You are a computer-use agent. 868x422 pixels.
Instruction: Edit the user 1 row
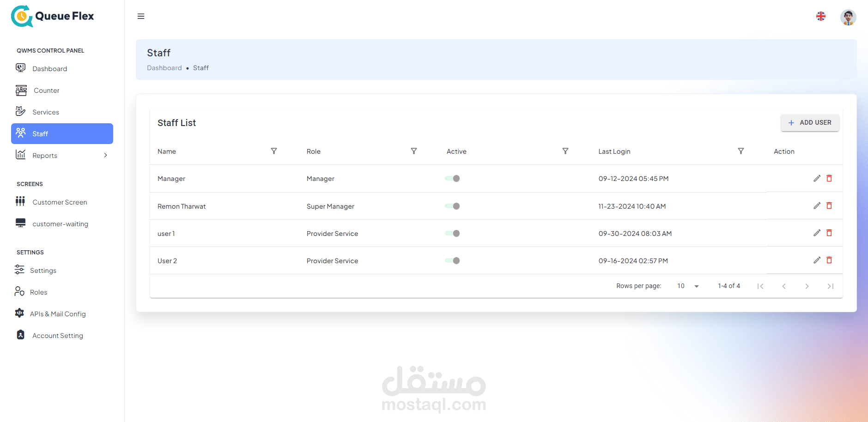[x=817, y=233]
